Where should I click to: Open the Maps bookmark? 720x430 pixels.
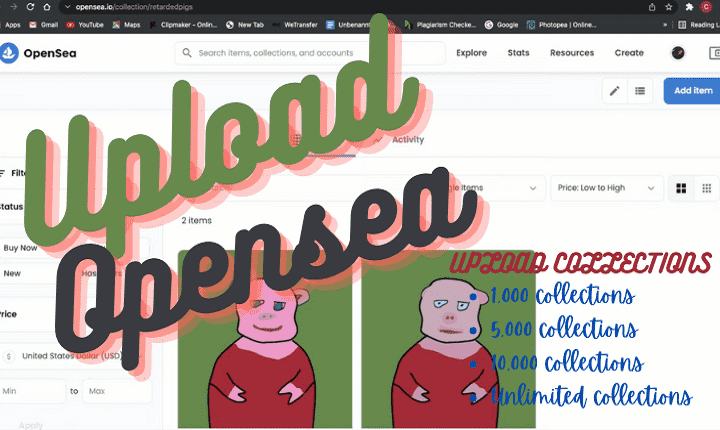pos(127,25)
